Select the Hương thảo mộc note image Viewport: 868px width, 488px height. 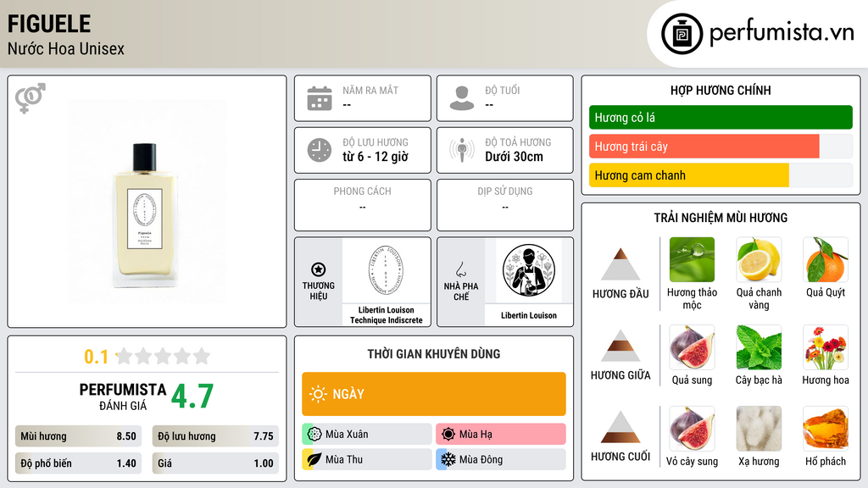(x=692, y=260)
